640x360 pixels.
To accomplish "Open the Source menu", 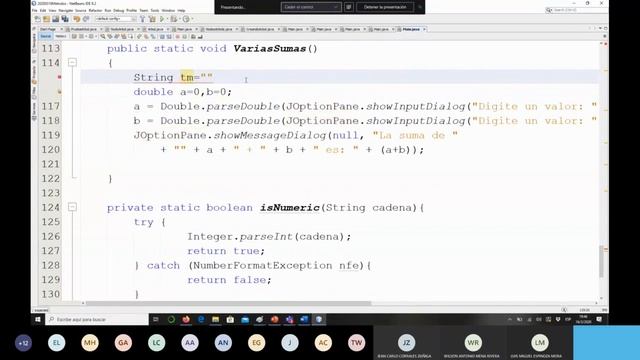I will (x=81, y=11).
